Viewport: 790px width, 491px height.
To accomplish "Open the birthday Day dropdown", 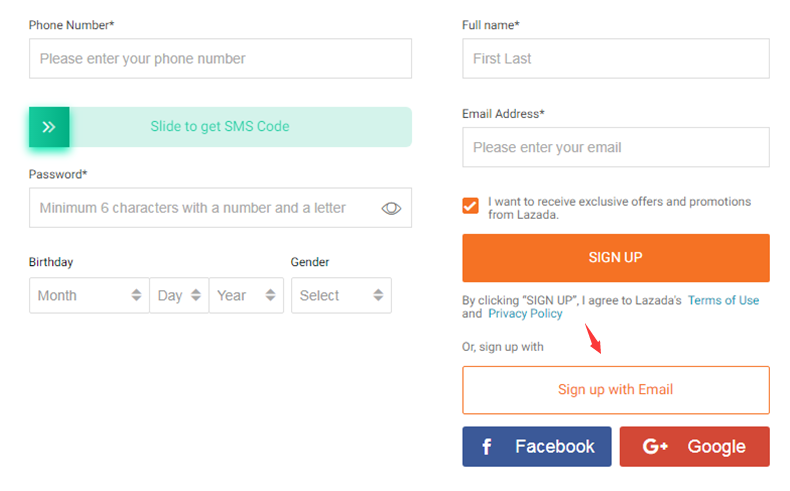I will [x=179, y=295].
